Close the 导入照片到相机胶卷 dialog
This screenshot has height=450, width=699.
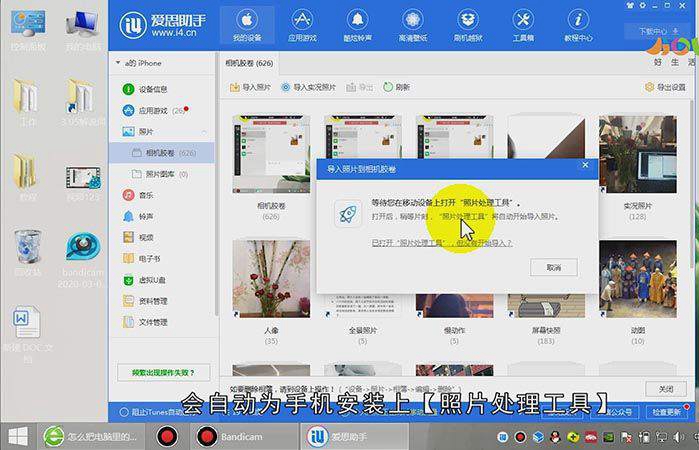pyautogui.click(x=585, y=165)
